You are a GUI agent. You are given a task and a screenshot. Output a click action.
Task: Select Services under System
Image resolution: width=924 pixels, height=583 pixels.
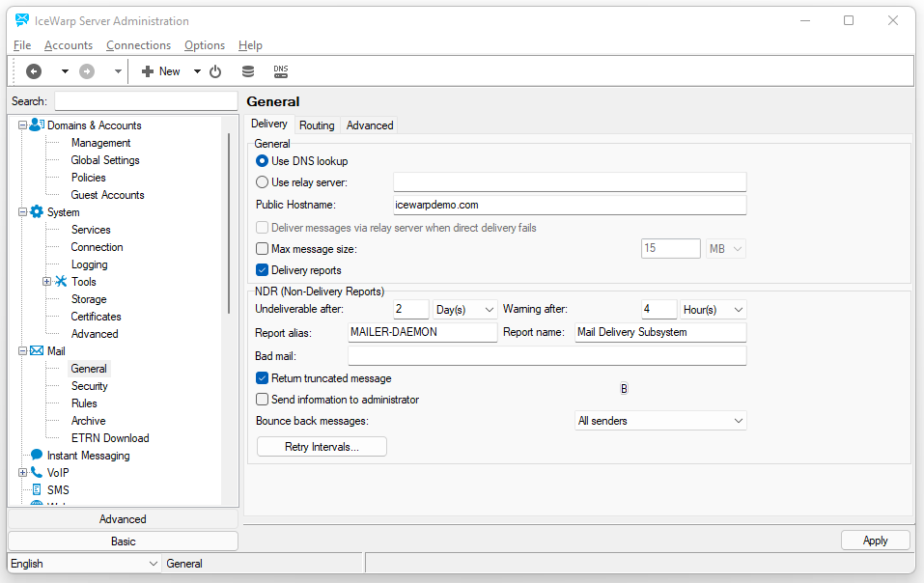(x=91, y=230)
